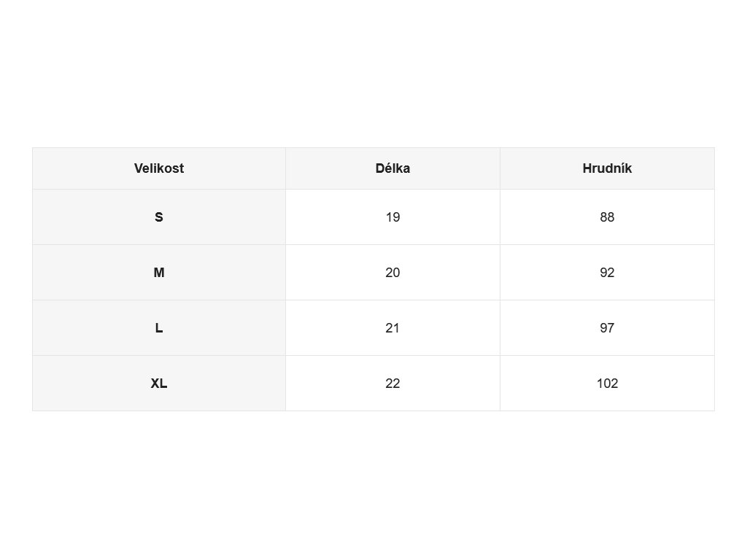The image size is (747, 560).
Task: Click length value 19 for size S
Action: pos(393,217)
